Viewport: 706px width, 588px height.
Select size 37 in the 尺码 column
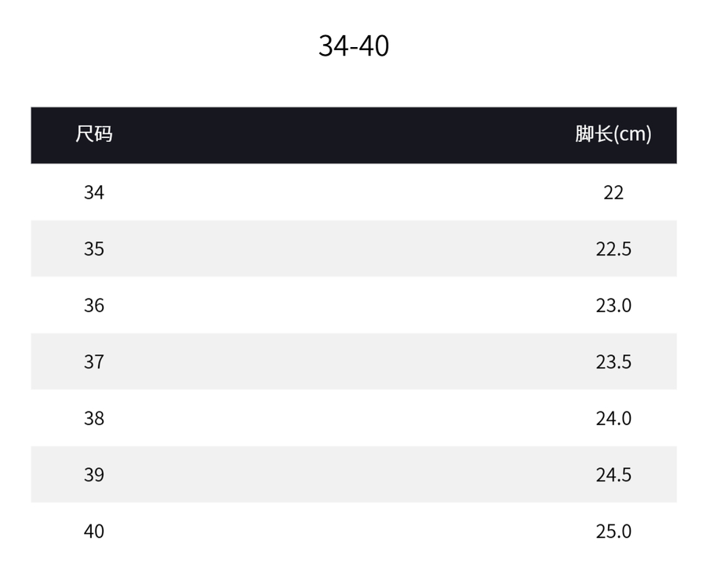coord(94,361)
